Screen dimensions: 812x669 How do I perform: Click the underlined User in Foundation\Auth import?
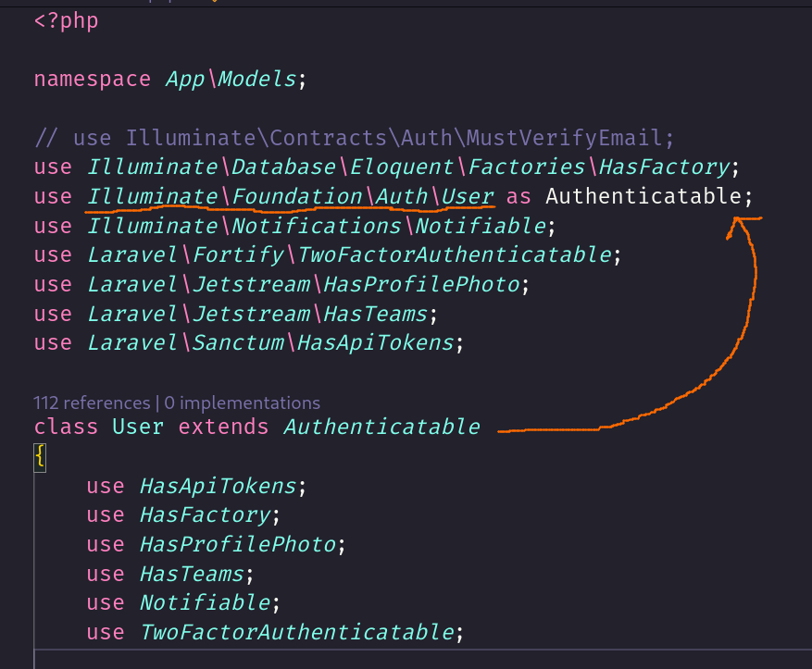pos(468,196)
